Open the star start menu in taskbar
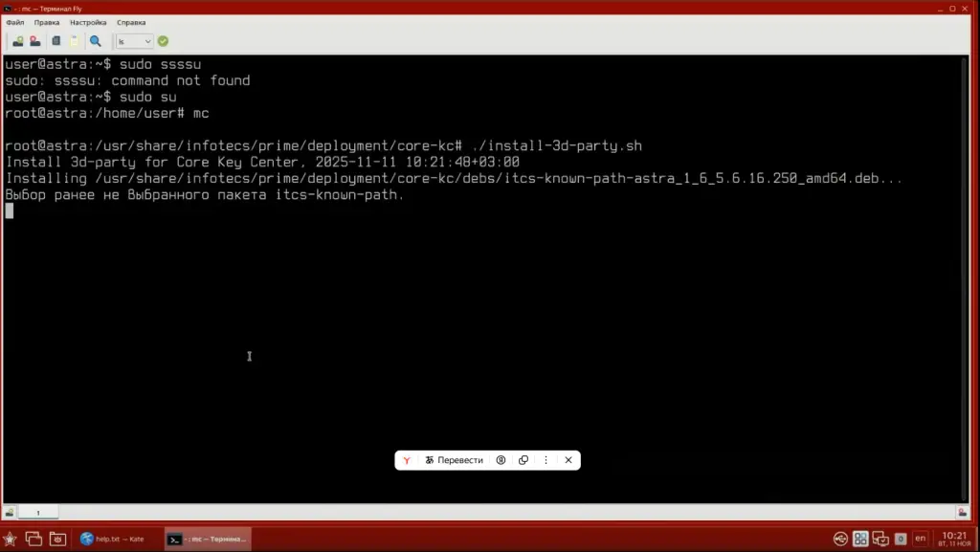This screenshot has height=552, width=980. pyautogui.click(x=11, y=539)
